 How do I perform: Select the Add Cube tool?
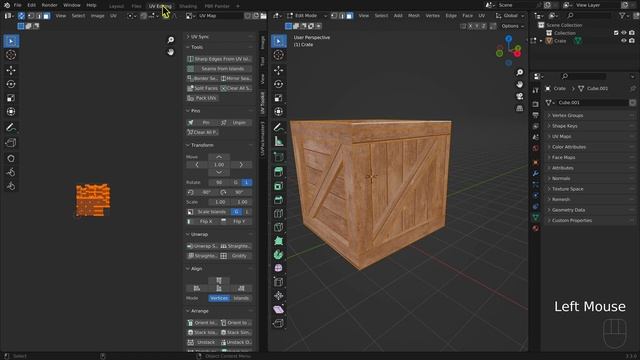pos(279,157)
